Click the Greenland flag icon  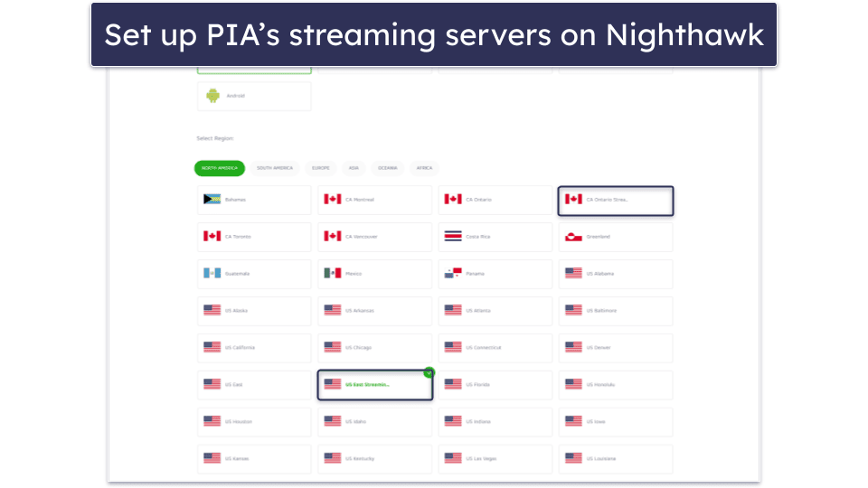tap(573, 237)
